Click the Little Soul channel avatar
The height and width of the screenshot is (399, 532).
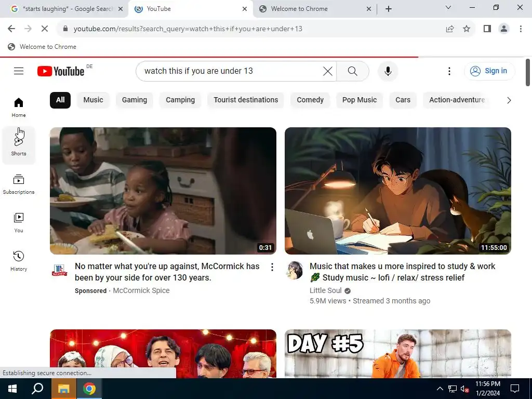pyautogui.click(x=295, y=270)
